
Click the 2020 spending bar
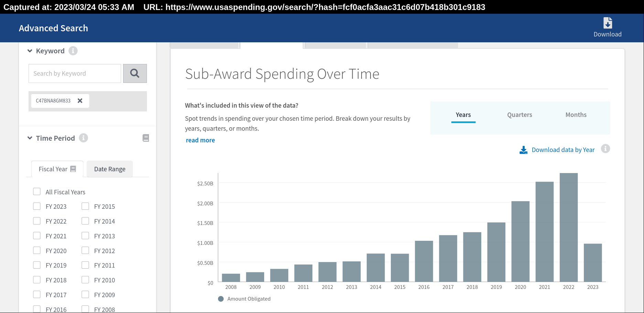520,241
